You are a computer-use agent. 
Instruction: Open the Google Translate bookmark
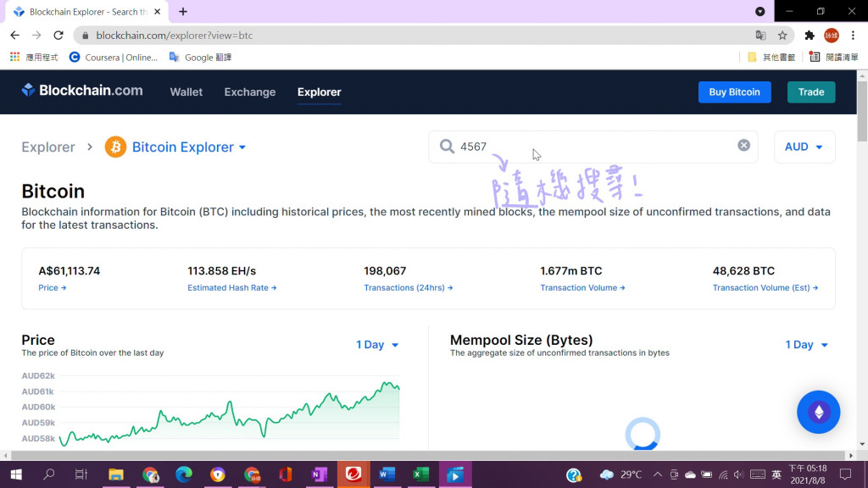pos(200,57)
